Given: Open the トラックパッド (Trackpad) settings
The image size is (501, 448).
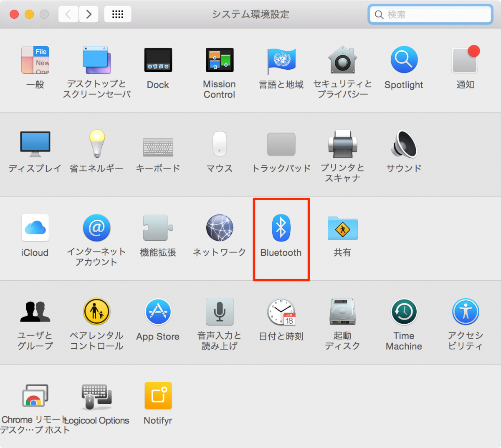Looking at the screenshot, I should (x=281, y=144).
